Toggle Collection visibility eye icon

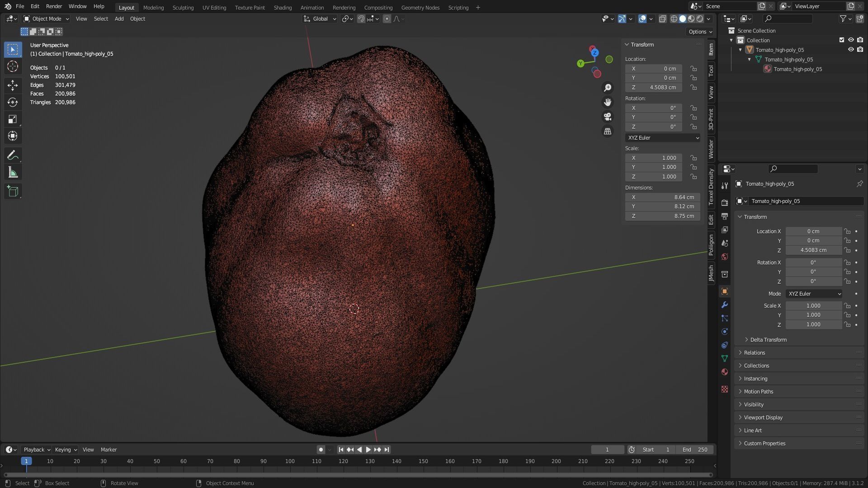851,40
